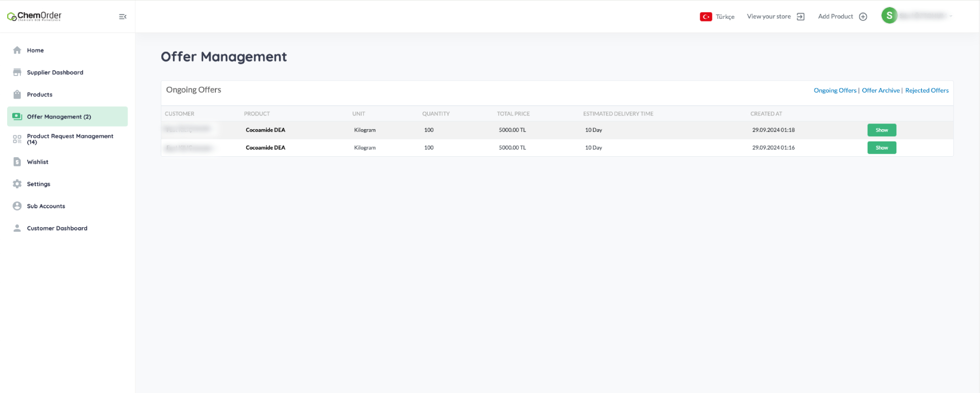Screen dimensions: 980x393
Task: Collapse the sidebar with the hamburger icon
Action: click(x=122, y=17)
